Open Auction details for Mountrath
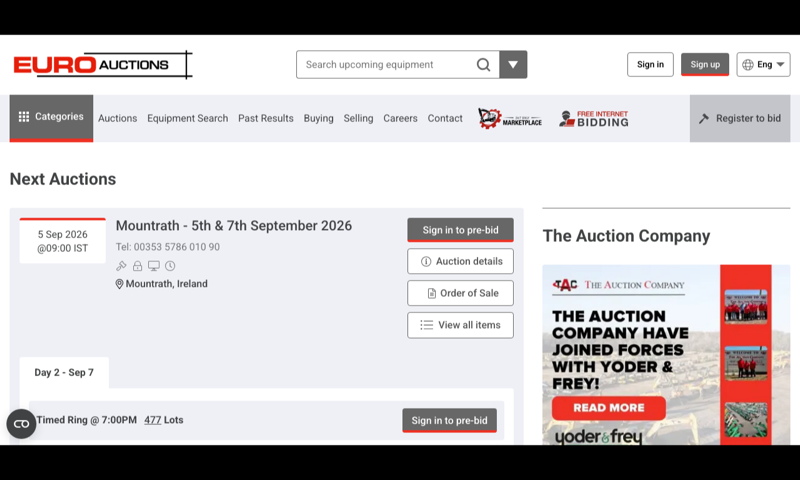Screen dimensions: 800x480 pyautogui.click(x=460, y=261)
